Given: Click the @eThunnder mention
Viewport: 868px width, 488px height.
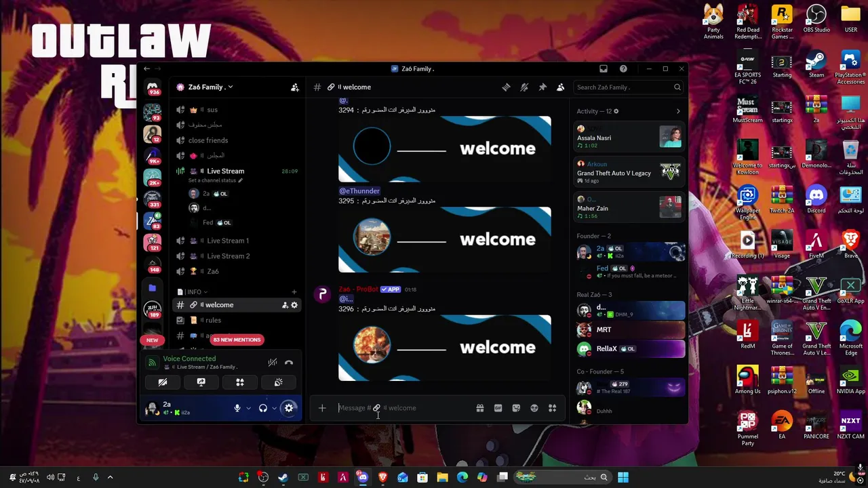Looking at the screenshot, I should point(359,191).
